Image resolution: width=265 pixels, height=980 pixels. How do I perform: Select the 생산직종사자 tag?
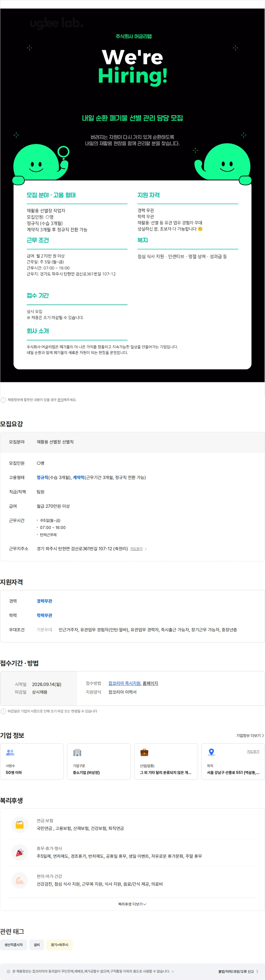point(14,945)
